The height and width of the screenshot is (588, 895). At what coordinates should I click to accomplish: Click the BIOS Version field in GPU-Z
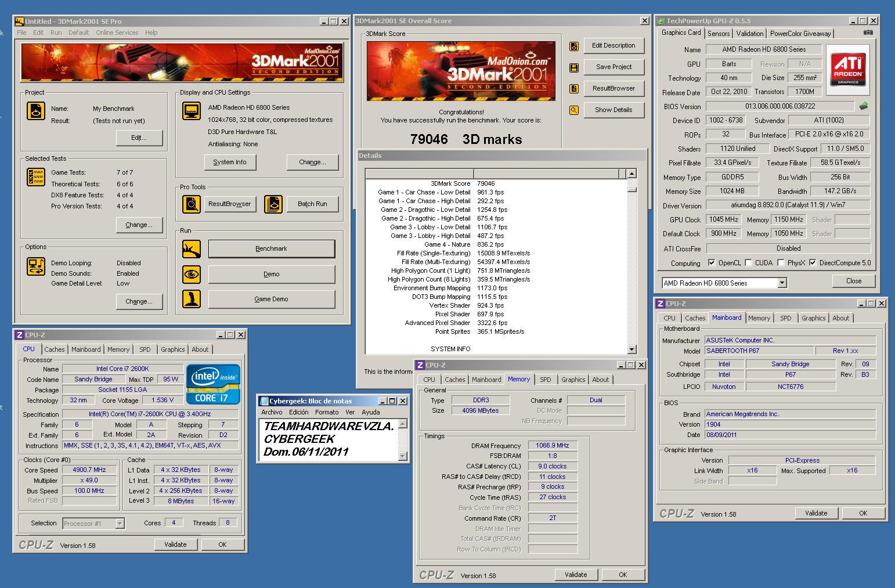pos(780,106)
